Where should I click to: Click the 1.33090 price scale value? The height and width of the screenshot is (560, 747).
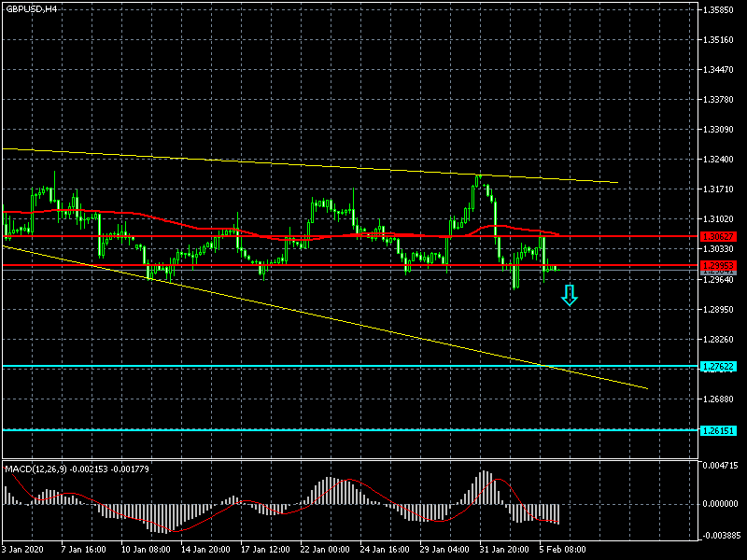pyautogui.click(x=718, y=130)
